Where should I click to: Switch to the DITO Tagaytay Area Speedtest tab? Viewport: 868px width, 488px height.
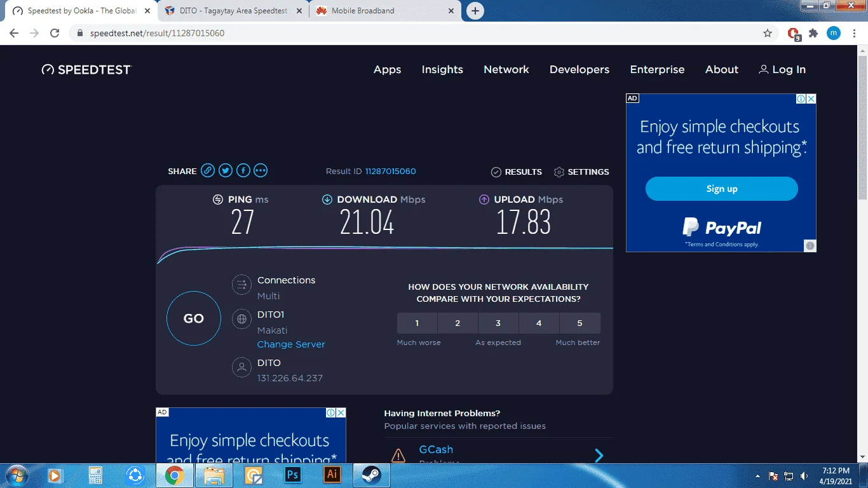231,11
